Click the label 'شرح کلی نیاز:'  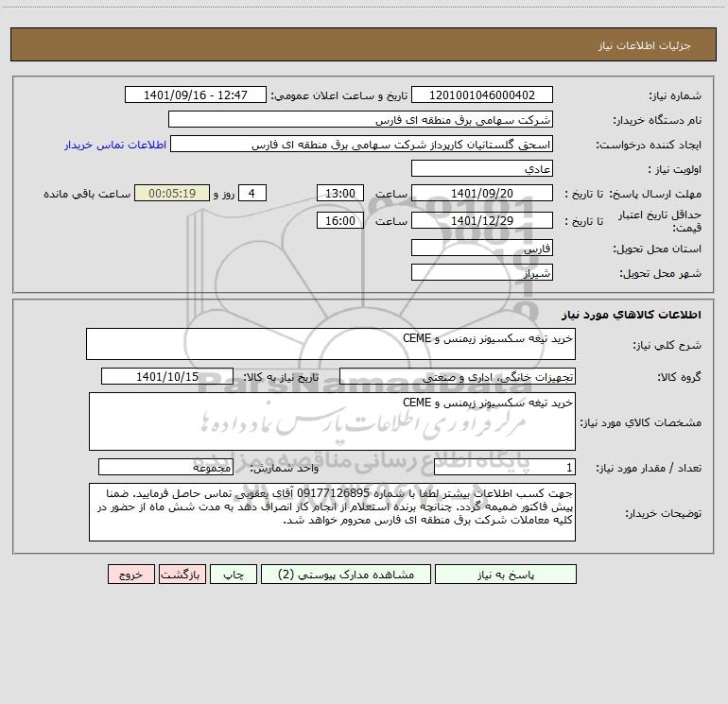667,345
